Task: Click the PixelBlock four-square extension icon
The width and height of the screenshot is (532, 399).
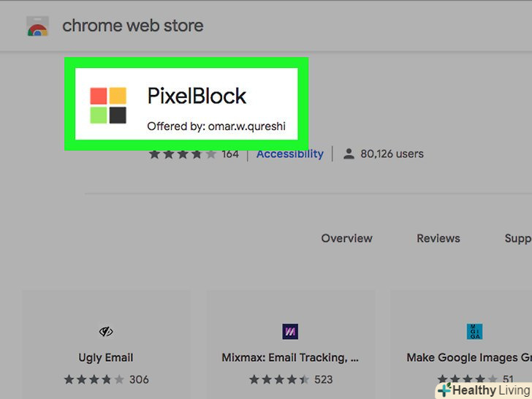Action: (108, 105)
